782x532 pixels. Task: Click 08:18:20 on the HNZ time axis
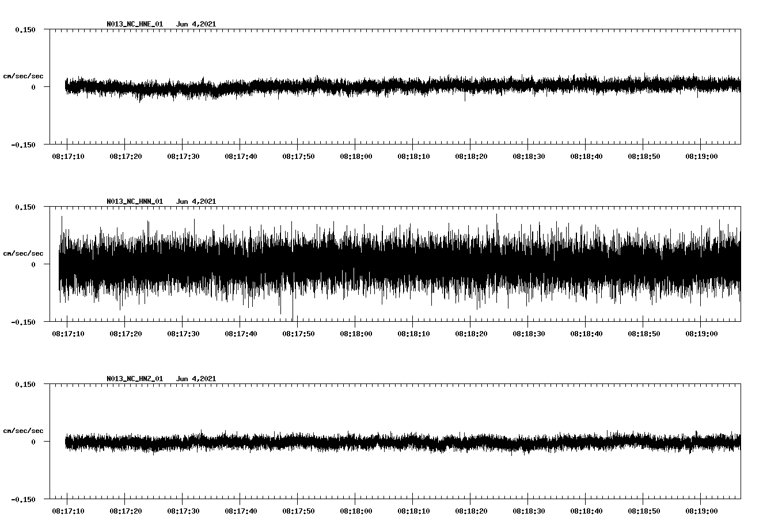[x=471, y=511]
